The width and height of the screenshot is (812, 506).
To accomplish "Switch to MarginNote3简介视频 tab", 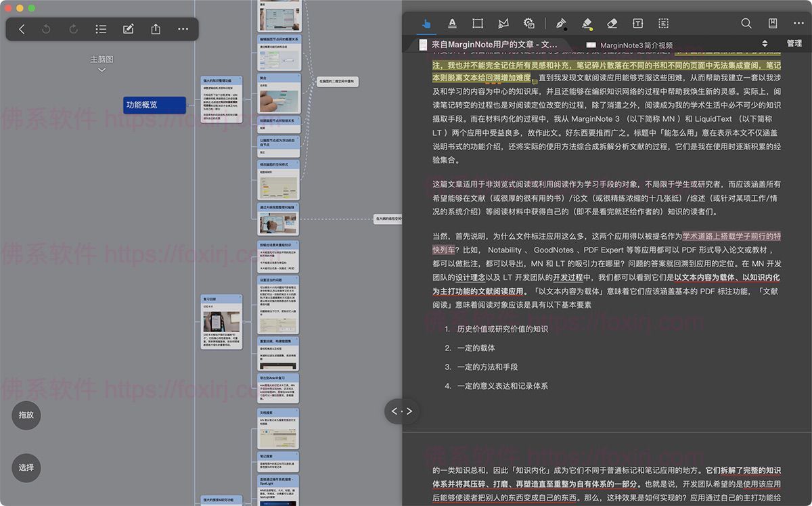I will click(x=636, y=45).
